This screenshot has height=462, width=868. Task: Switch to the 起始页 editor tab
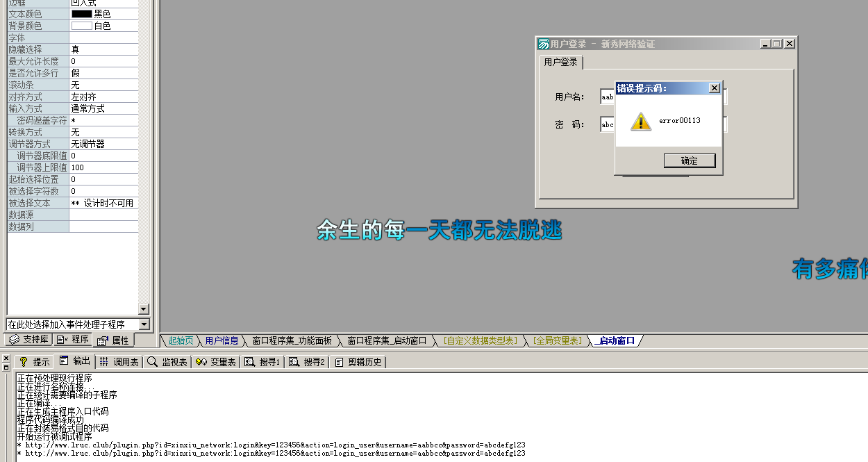(x=181, y=340)
